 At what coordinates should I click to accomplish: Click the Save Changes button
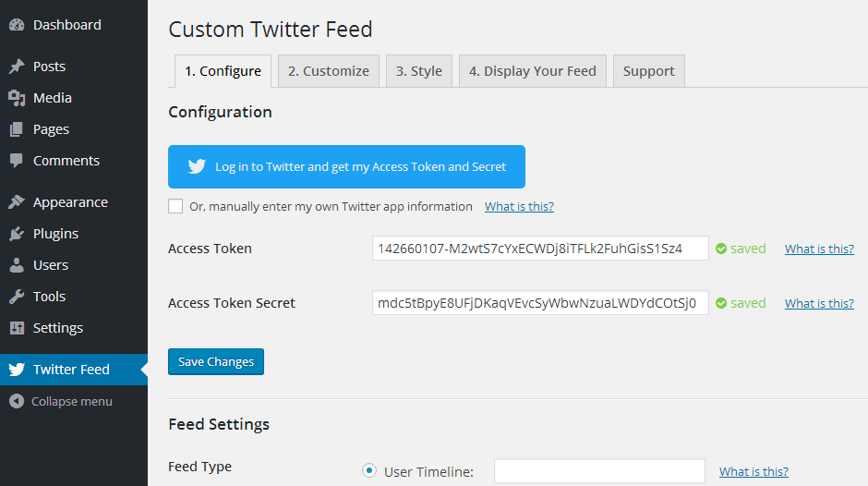click(216, 362)
